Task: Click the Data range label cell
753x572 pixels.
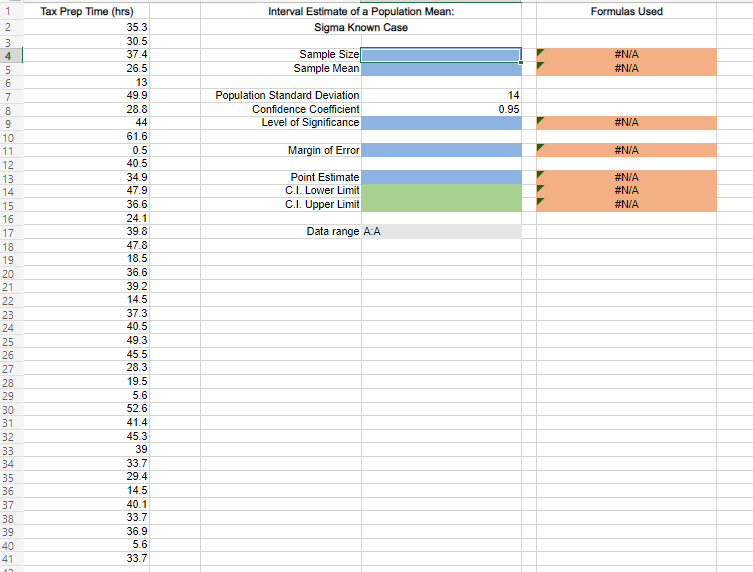Action: [x=281, y=231]
